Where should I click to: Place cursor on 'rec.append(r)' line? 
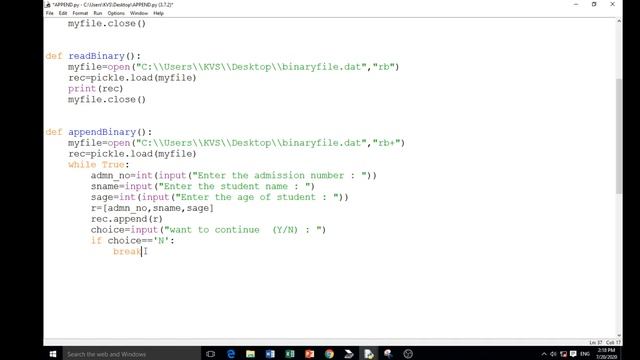(x=127, y=219)
